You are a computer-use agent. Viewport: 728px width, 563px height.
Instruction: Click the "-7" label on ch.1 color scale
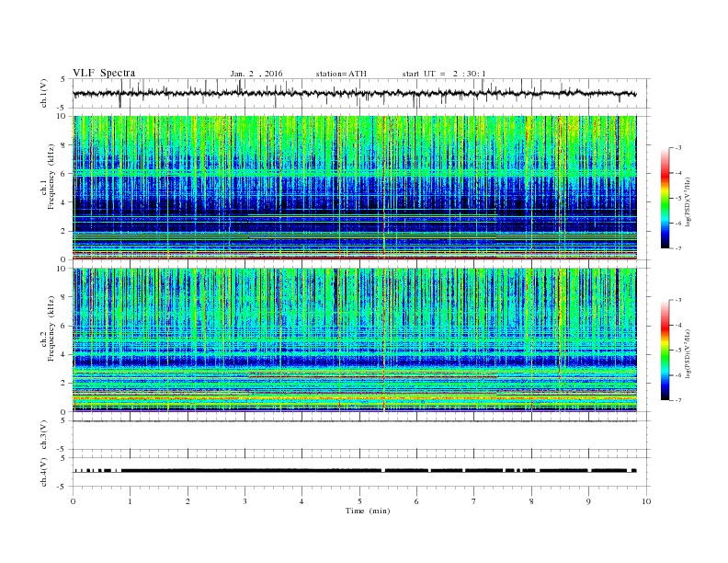click(x=678, y=248)
